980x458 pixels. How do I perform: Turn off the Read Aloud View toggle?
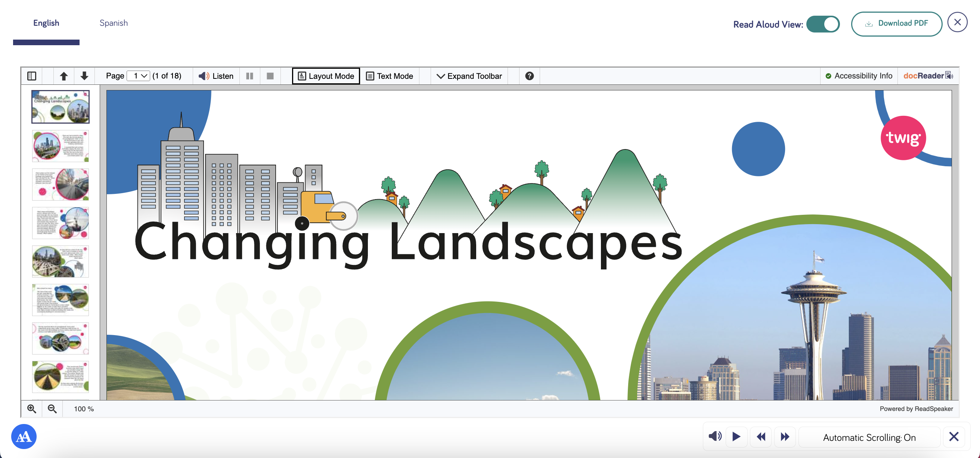[822, 24]
